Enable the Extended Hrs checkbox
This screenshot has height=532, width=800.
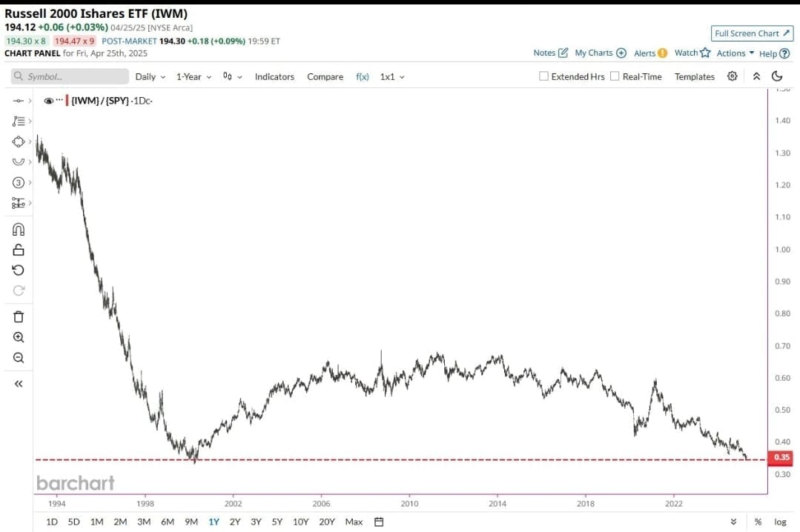(x=543, y=76)
